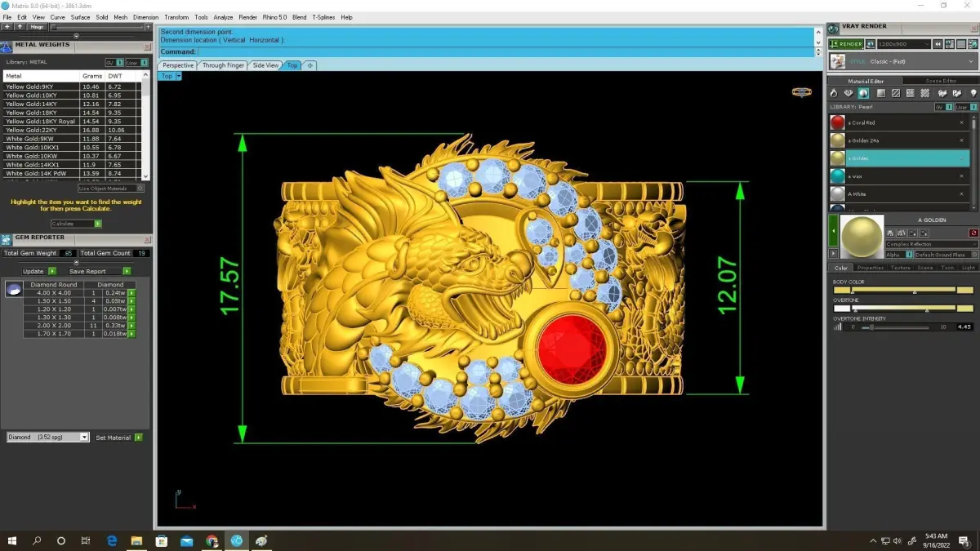Image resolution: width=980 pixels, height=551 pixels.
Task: Open the Render menu
Action: 248,17
